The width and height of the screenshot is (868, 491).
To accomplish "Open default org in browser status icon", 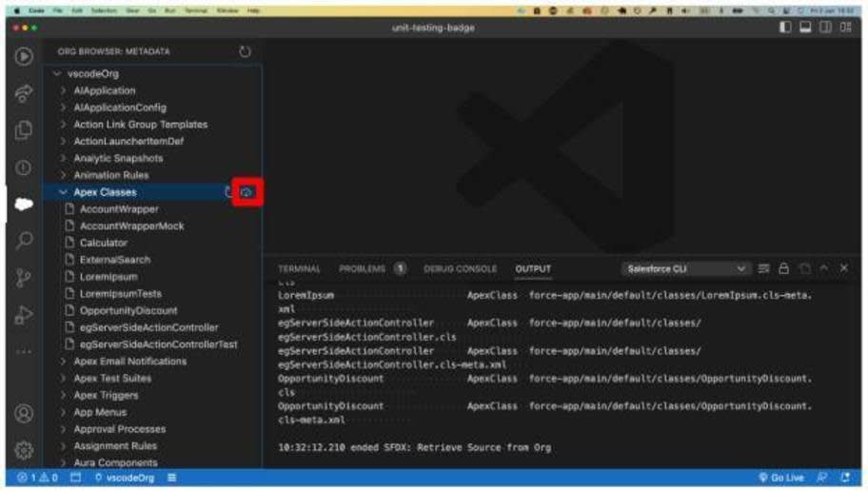I will 76,478.
